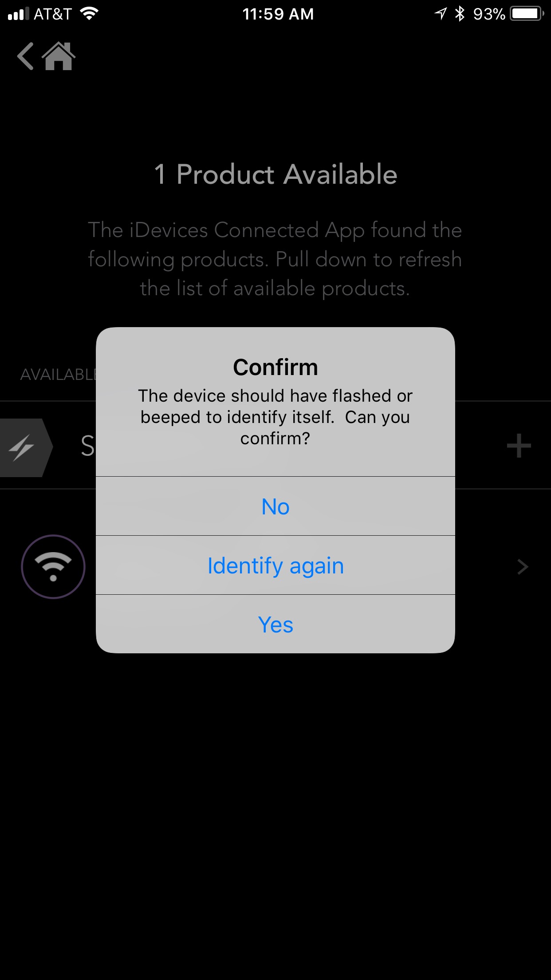Tap the location arrow status icon

[x=441, y=14]
